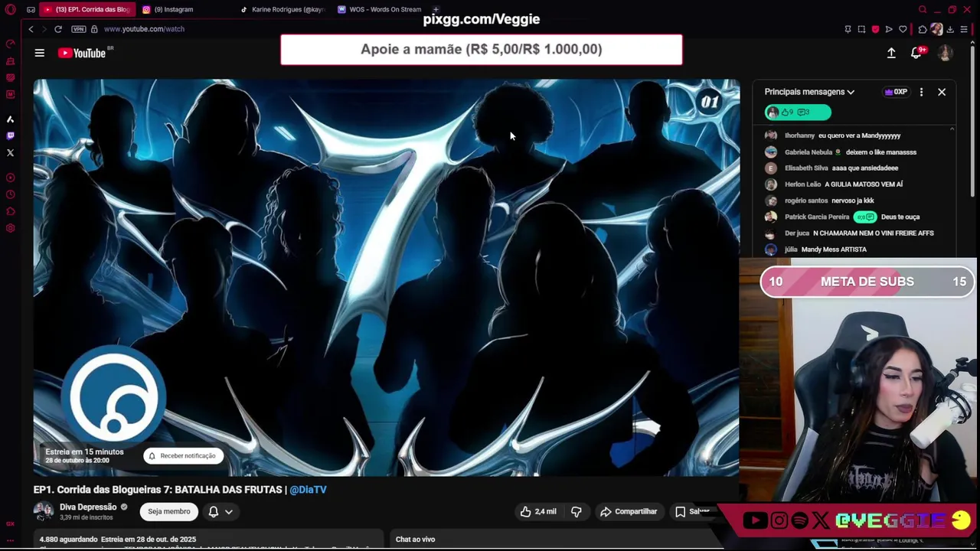
Task: Open the YouTube hamburger guide menu
Action: coord(39,53)
